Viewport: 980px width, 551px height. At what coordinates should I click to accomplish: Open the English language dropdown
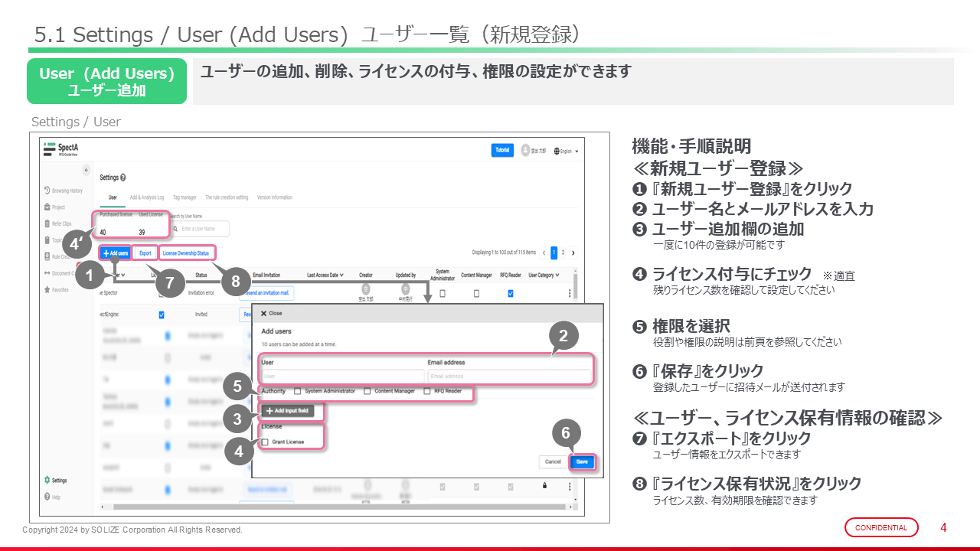566,151
